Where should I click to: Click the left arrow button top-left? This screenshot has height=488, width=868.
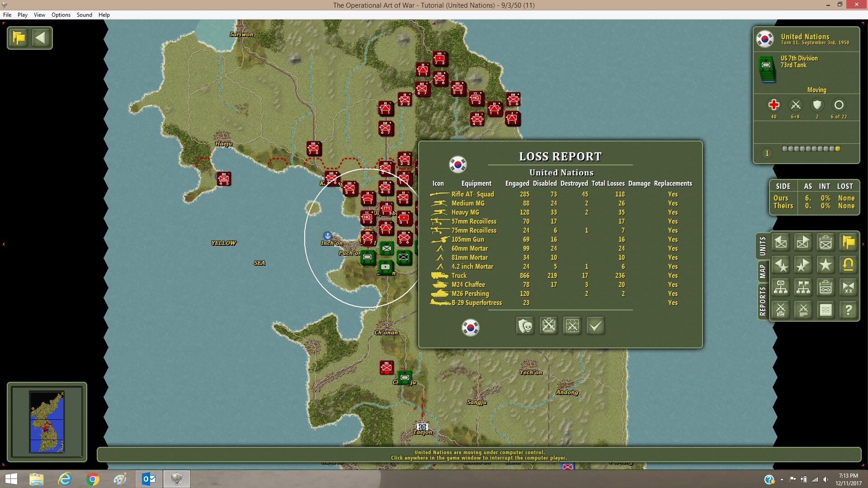[x=41, y=38]
